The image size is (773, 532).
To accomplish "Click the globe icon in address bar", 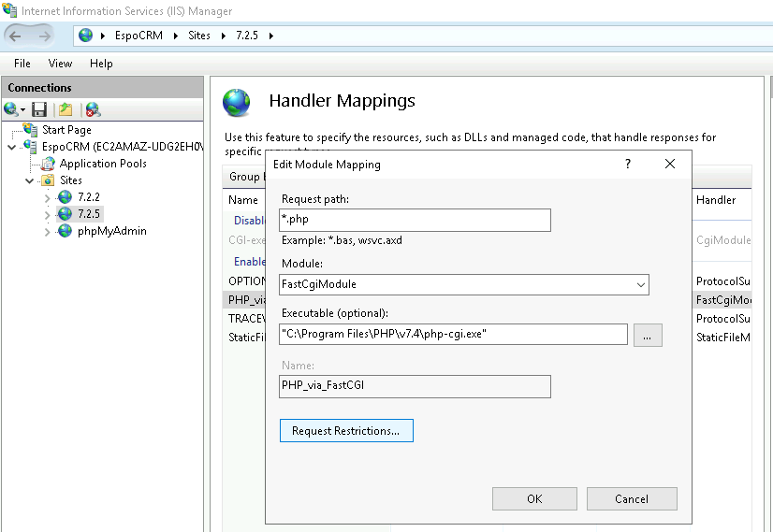I will pyautogui.click(x=85, y=36).
